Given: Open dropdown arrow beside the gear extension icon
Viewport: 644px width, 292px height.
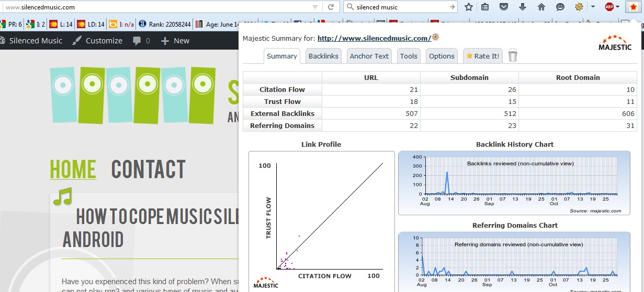Looking at the screenshot, I should (593, 7).
